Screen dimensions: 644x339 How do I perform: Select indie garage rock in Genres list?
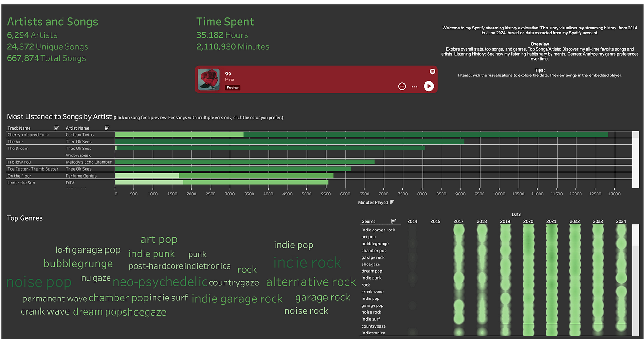[x=378, y=230]
